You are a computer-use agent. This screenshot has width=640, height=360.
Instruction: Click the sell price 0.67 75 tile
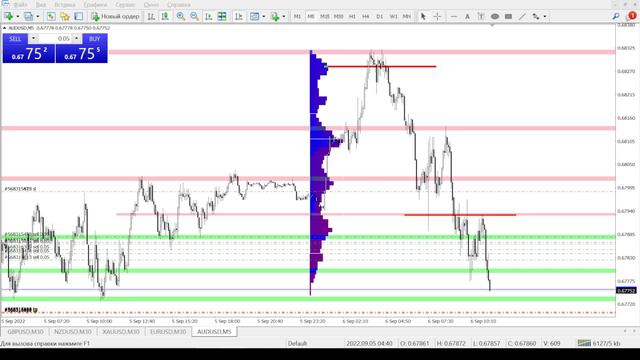(29, 53)
